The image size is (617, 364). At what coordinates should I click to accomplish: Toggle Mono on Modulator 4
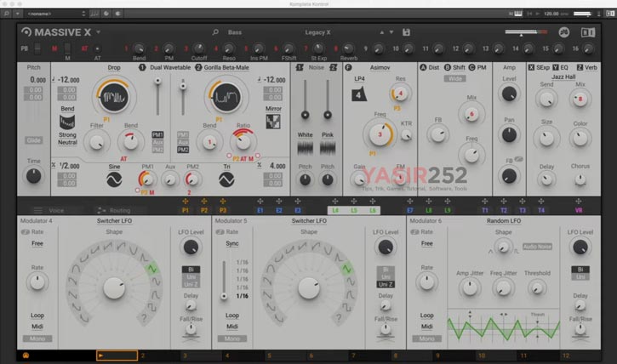coord(37,338)
